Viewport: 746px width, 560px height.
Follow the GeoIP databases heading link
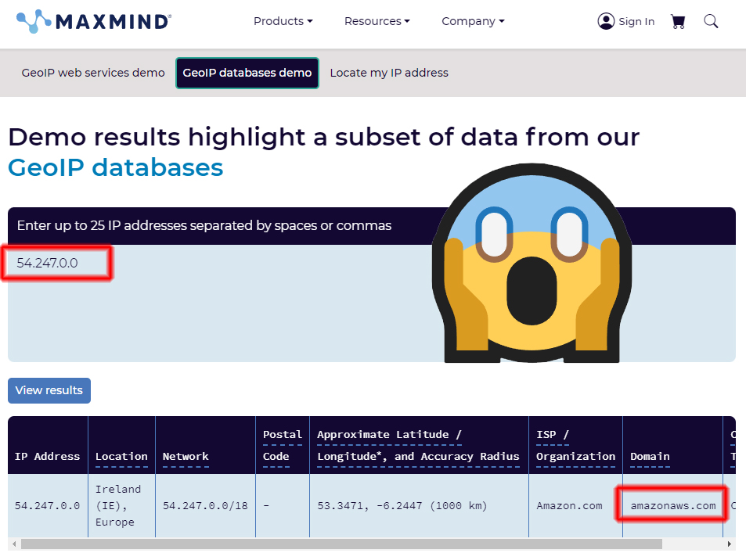[116, 167]
